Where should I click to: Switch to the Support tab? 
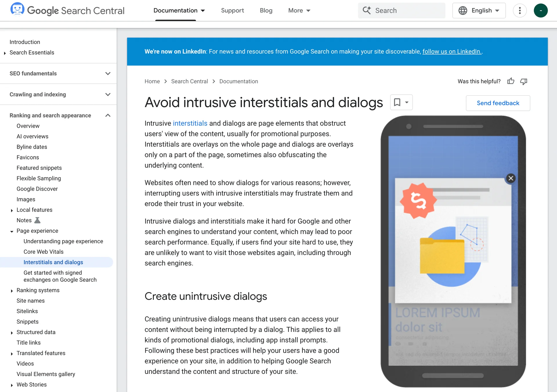(232, 10)
